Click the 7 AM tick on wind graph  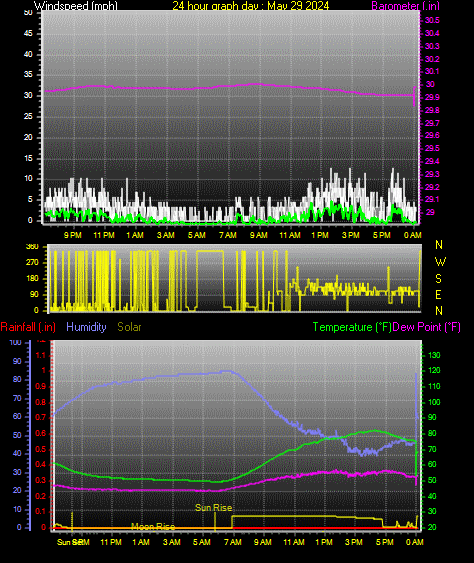228,235
